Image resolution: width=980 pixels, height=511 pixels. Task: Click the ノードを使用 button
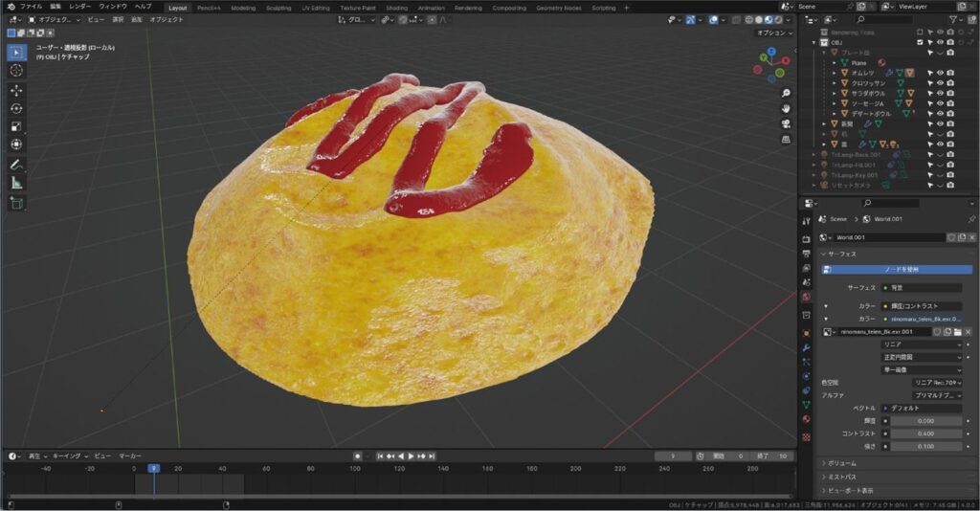click(897, 270)
